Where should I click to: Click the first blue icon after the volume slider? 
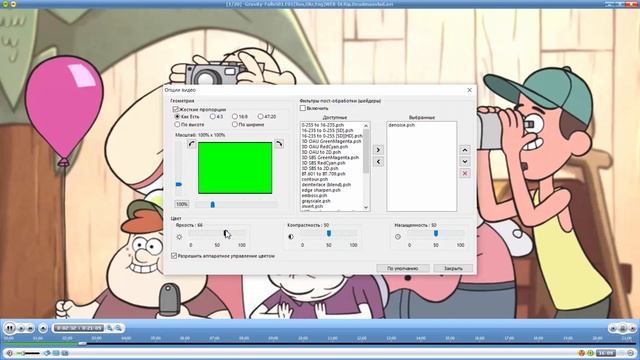47,353
